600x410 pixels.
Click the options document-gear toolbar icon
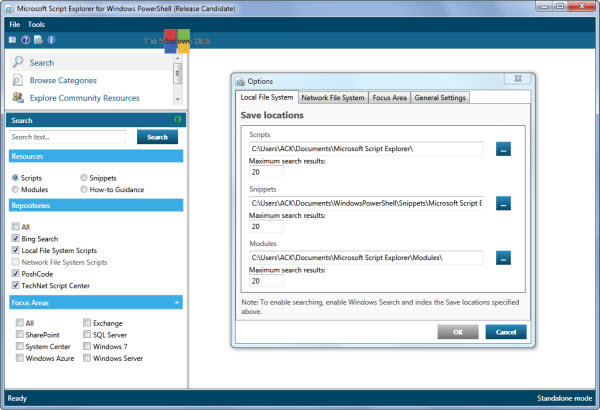pyautogui.click(x=38, y=39)
